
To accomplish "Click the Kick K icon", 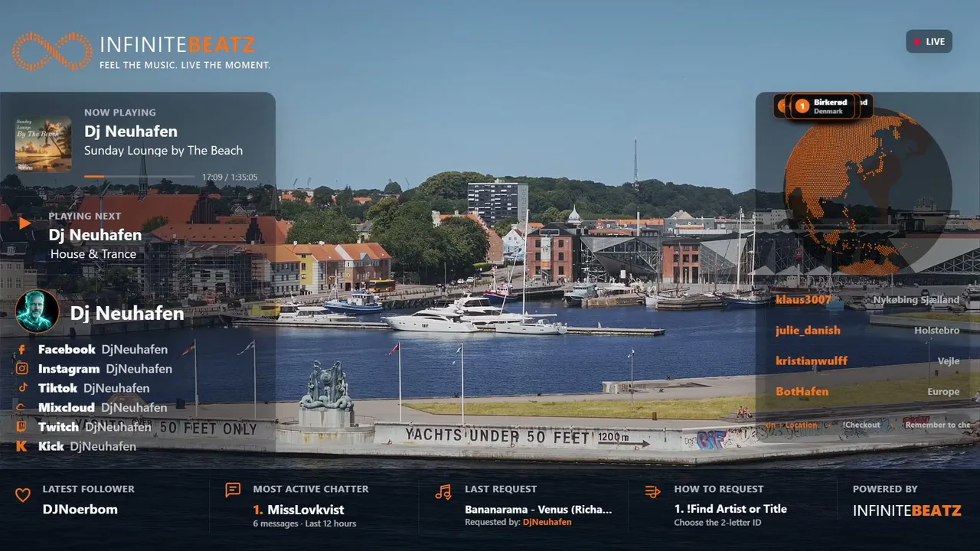I will tap(22, 446).
